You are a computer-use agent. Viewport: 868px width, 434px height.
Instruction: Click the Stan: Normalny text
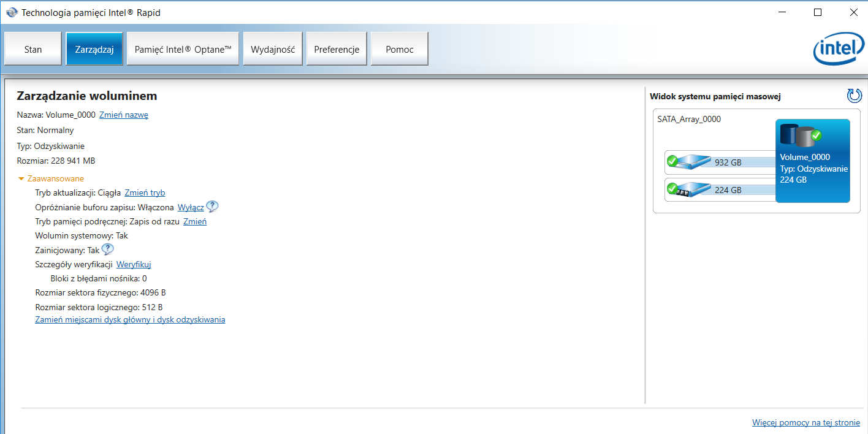[45, 130]
